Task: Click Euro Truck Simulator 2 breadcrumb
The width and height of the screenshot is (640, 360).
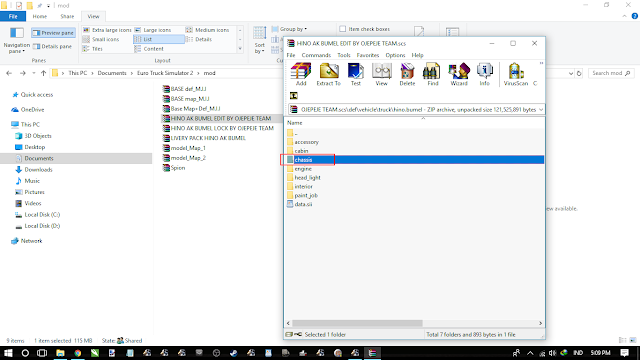Action: click(x=165, y=73)
